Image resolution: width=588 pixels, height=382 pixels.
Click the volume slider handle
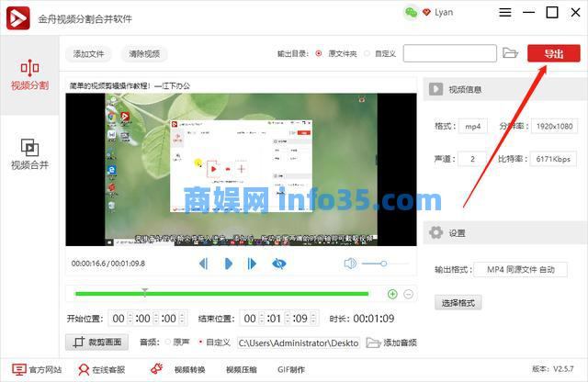381,264
